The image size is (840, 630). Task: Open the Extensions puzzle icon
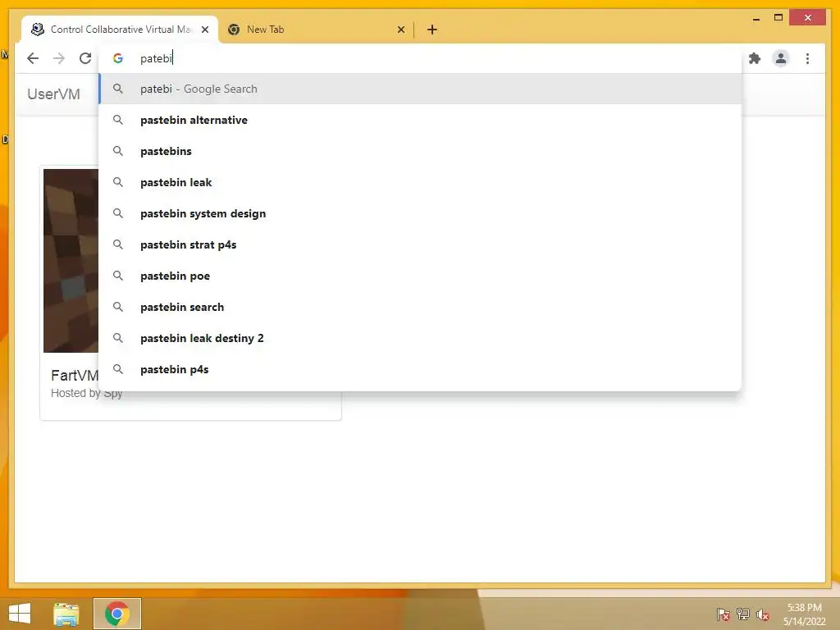pos(755,58)
